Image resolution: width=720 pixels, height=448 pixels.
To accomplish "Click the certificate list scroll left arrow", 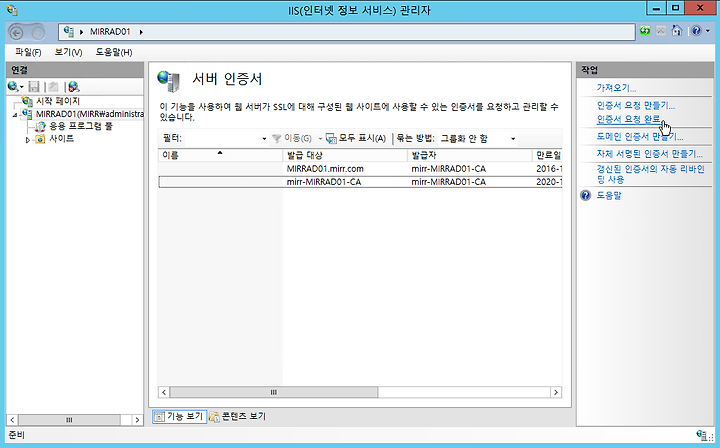I will point(164,392).
